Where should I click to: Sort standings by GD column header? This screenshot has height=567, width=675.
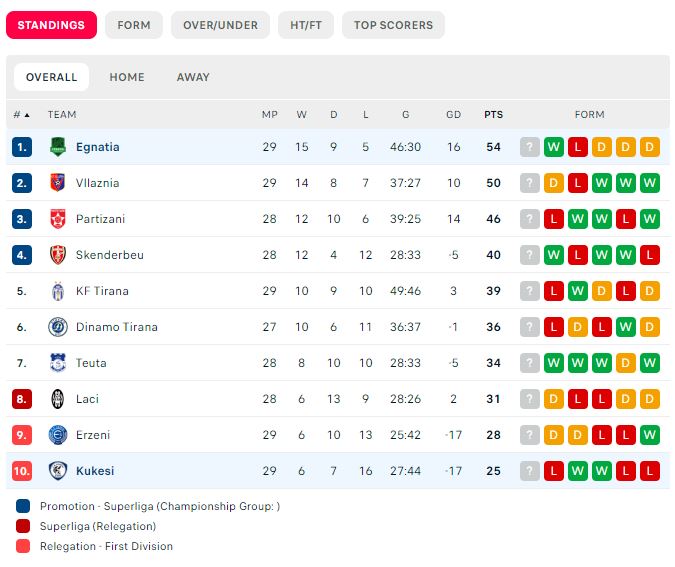coord(453,115)
